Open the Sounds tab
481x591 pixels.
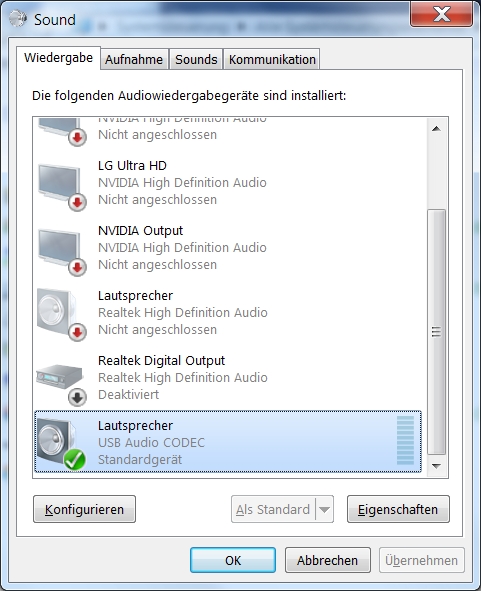pos(196,60)
